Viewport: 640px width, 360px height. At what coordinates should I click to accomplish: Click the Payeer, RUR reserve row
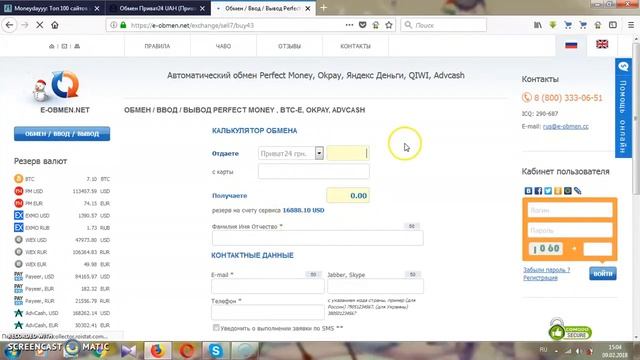[62, 301]
